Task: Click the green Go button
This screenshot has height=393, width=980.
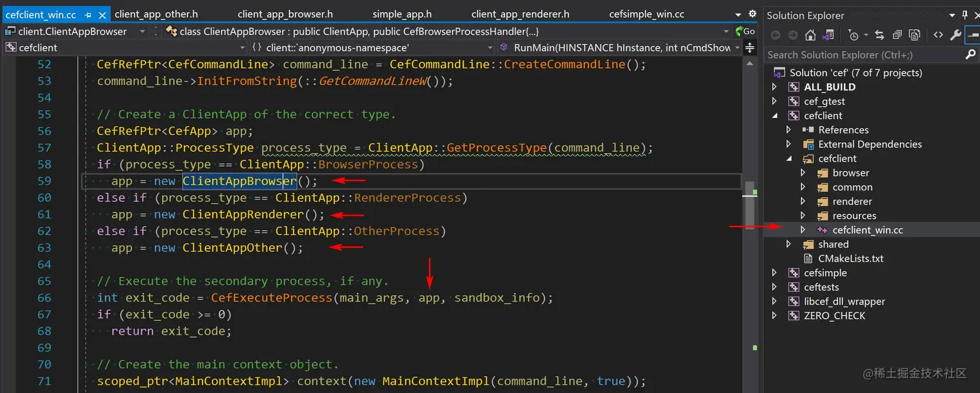Action: [x=745, y=30]
